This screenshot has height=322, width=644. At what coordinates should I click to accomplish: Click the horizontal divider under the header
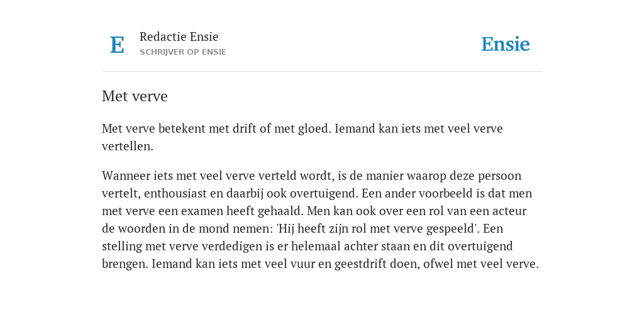point(322,72)
